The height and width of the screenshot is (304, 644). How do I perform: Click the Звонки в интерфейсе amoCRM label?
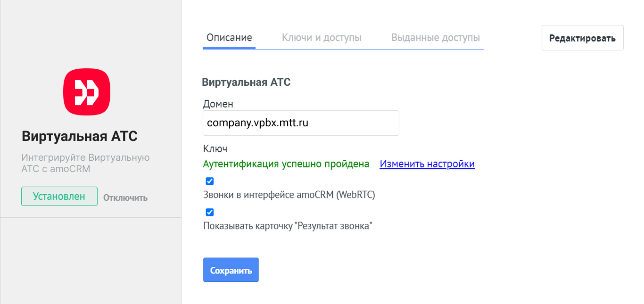[x=289, y=195]
